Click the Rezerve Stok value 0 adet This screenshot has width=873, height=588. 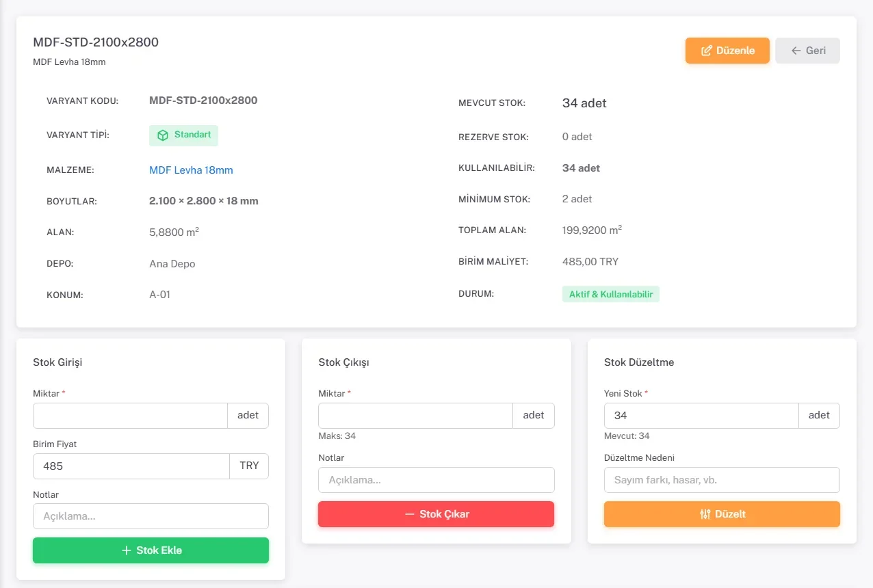click(577, 137)
